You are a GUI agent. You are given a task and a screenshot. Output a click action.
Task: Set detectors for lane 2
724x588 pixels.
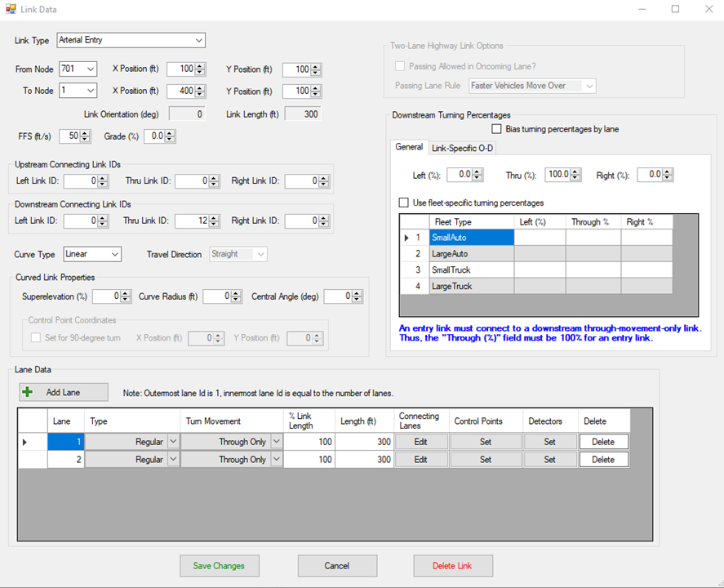pos(549,459)
